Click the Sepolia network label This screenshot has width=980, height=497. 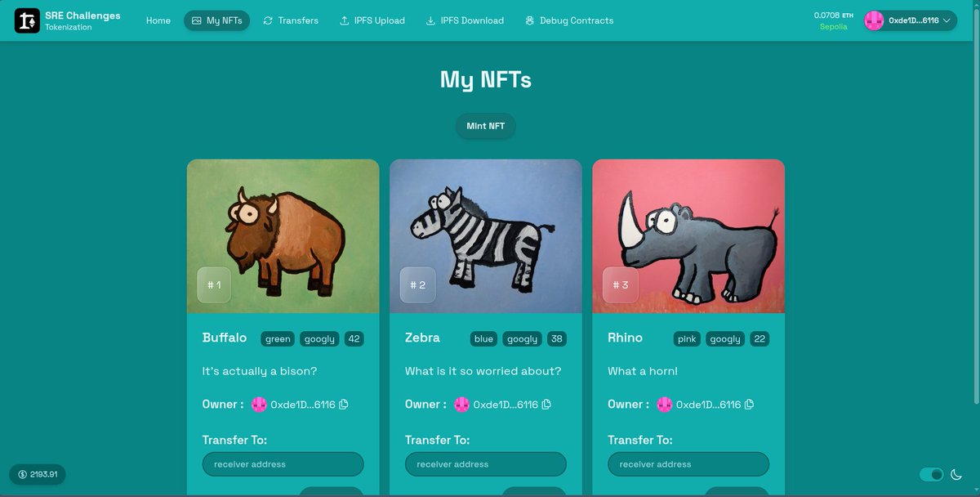click(833, 26)
